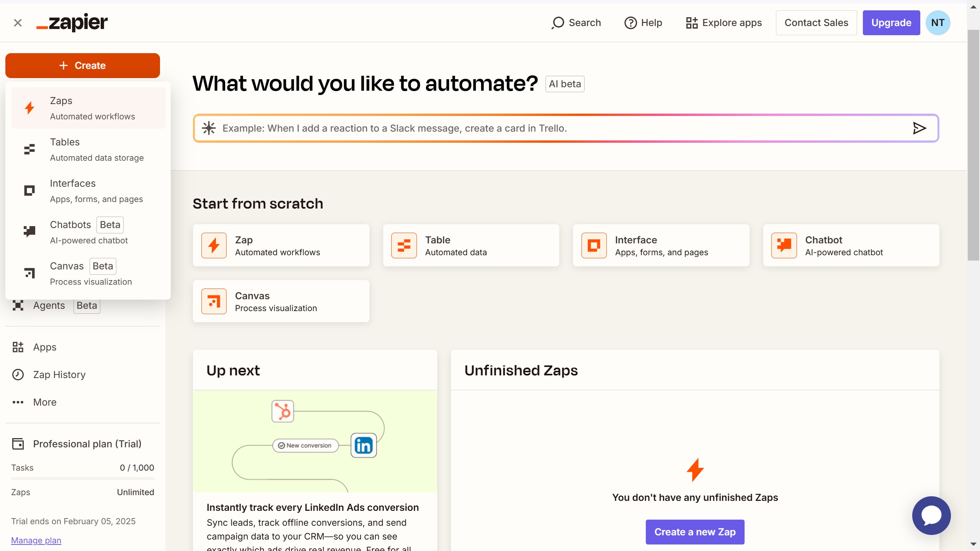Click the orange Create button
This screenshot has height=551, width=980.
coord(83,65)
